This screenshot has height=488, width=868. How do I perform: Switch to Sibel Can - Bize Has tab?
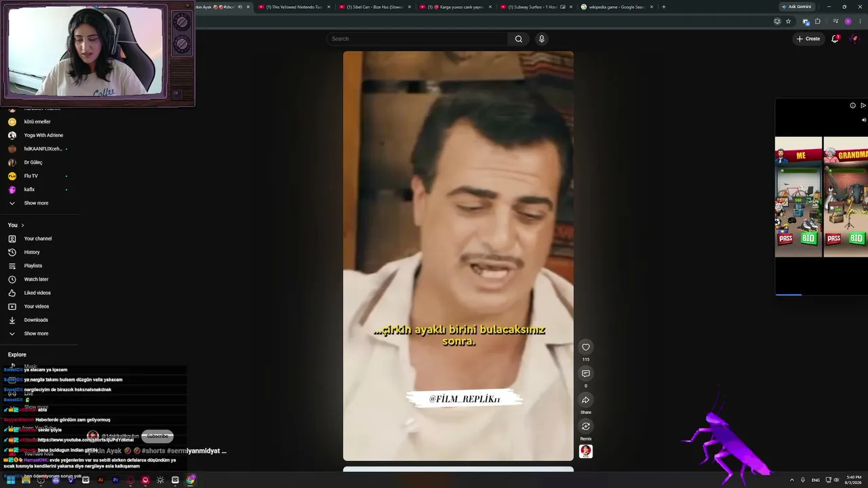(x=375, y=7)
